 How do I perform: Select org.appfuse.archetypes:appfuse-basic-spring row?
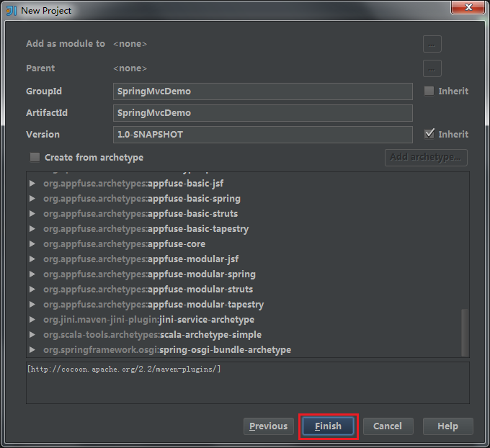point(142,198)
